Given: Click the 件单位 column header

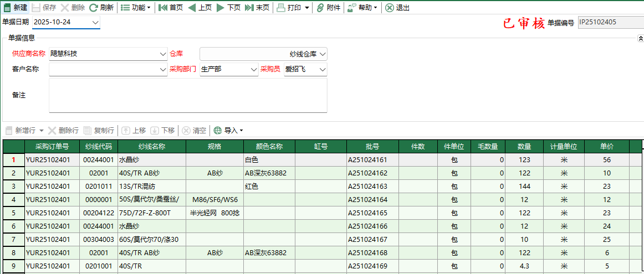Looking at the screenshot, I should point(454,147).
